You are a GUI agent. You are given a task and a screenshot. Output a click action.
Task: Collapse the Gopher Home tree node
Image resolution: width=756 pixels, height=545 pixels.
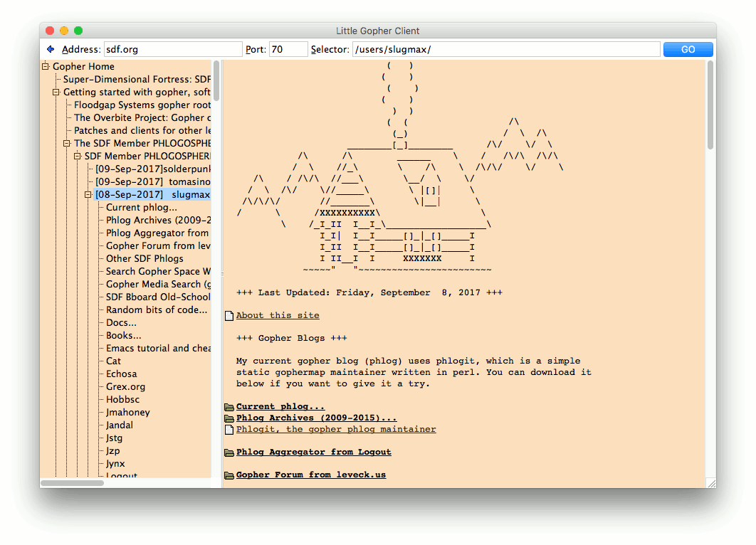click(46, 67)
